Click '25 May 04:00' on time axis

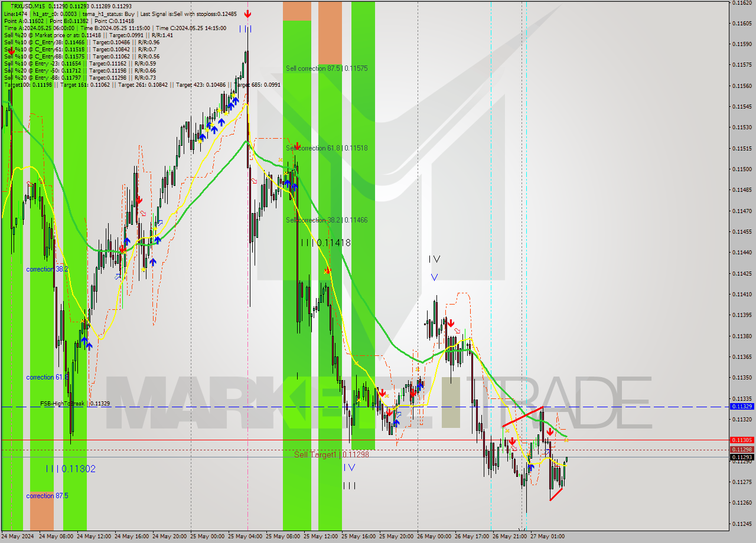[x=245, y=537]
